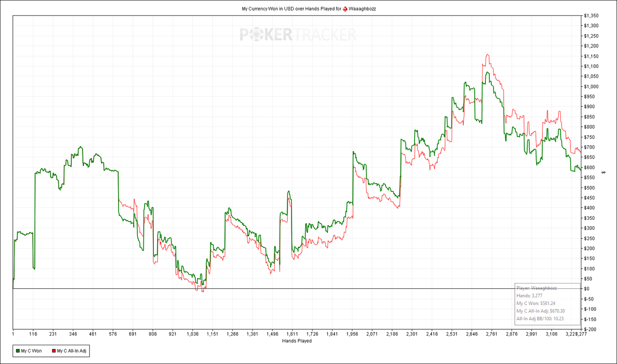Screen dimensions: 617x364
Task: Select the "My C Won" legend label
Action: tap(31, 351)
